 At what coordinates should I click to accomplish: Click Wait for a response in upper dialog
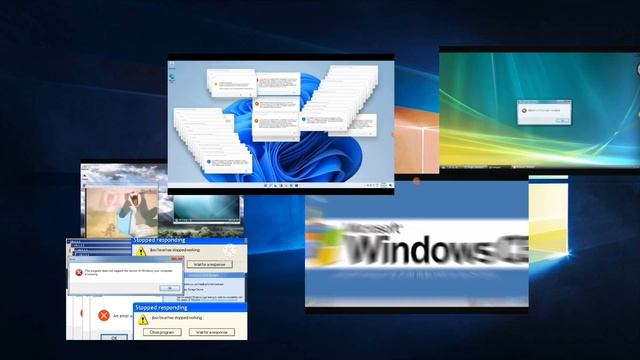(210, 264)
